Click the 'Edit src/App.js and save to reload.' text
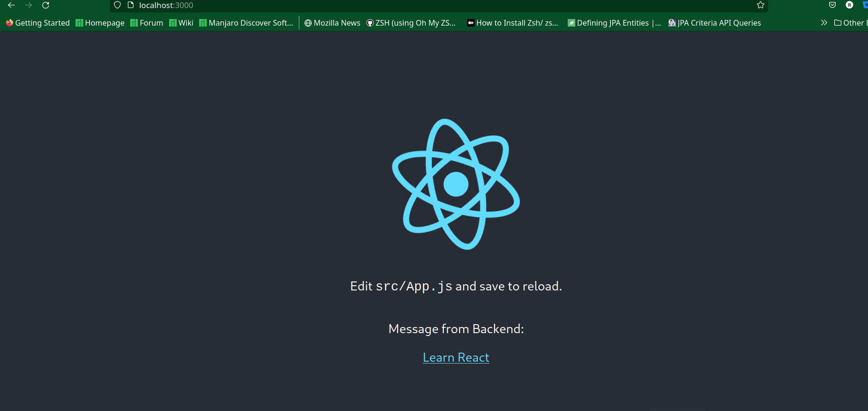The height and width of the screenshot is (411, 868). (x=456, y=286)
